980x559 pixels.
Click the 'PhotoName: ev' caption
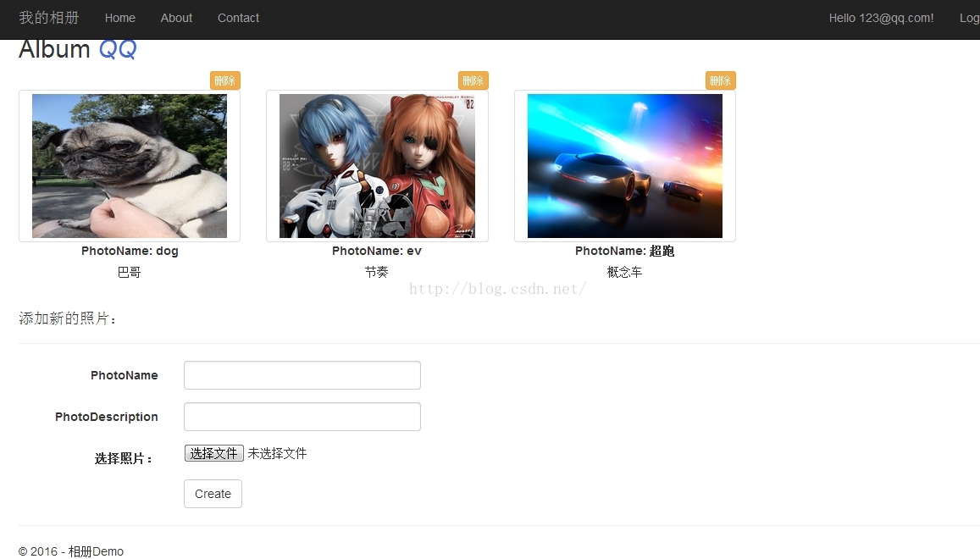[x=377, y=251]
